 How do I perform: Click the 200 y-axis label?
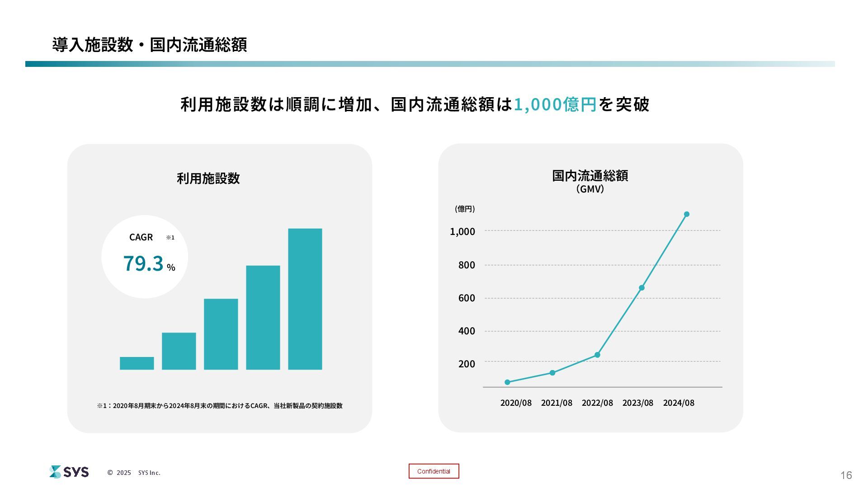pyautogui.click(x=467, y=364)
